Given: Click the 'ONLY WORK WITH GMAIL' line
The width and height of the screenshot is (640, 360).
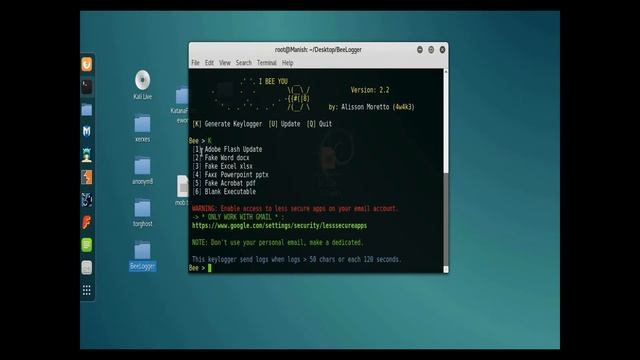Looking at the screenshot, I should (x=238, y=217).
